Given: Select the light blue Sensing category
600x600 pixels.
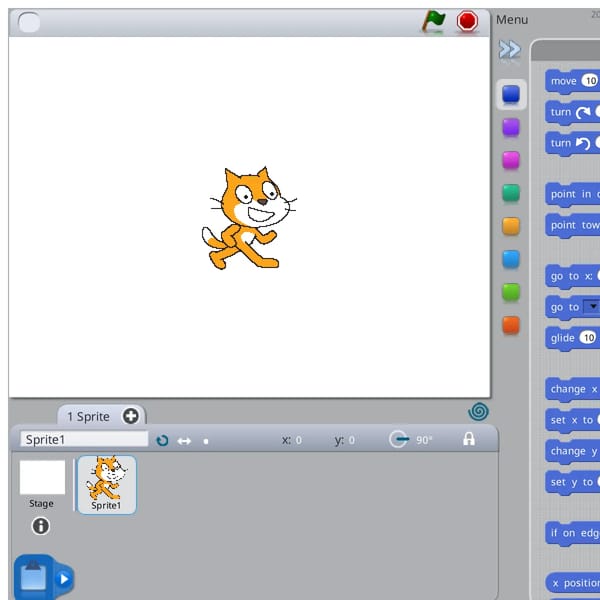Looking at the screenshot, I should 511,259.
